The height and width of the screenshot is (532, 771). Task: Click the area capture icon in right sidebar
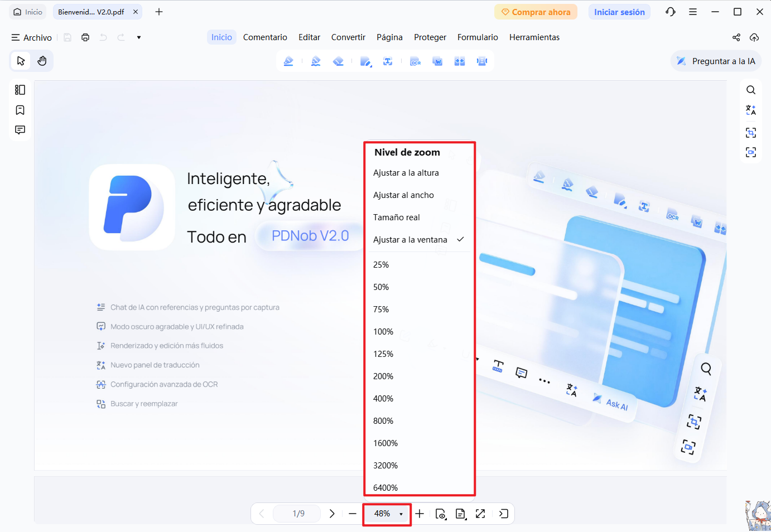751,132
